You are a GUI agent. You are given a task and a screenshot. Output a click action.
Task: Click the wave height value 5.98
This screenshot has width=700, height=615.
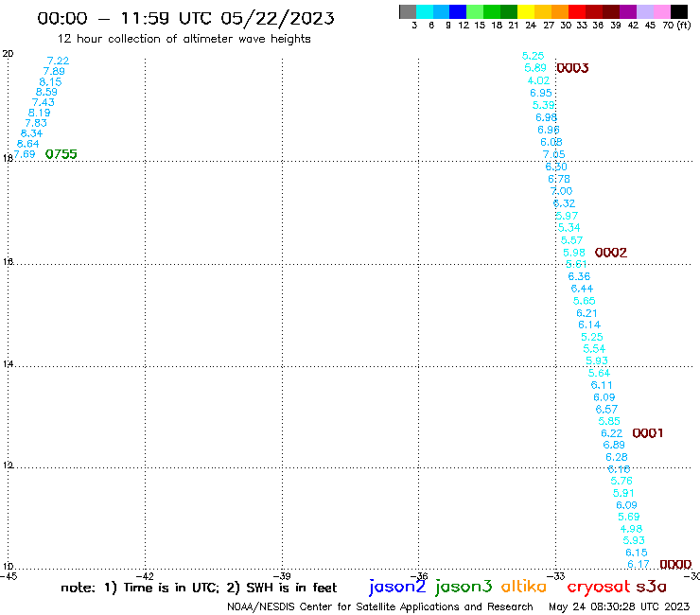574,253
